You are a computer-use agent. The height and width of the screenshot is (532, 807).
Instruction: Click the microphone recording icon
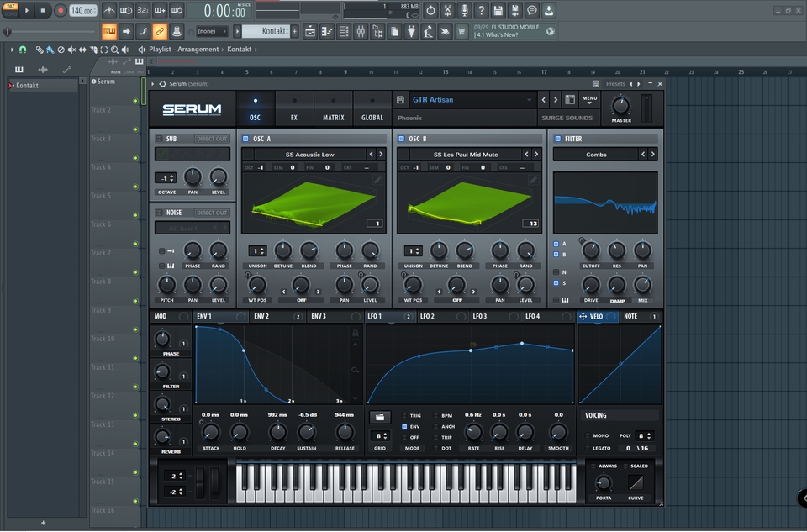(x=464, y=10)
